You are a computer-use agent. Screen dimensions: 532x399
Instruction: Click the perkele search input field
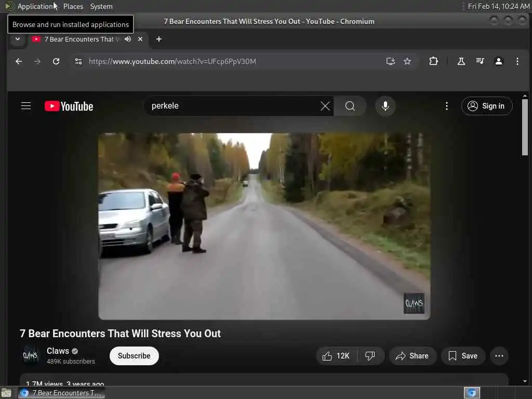click(234, 106)
